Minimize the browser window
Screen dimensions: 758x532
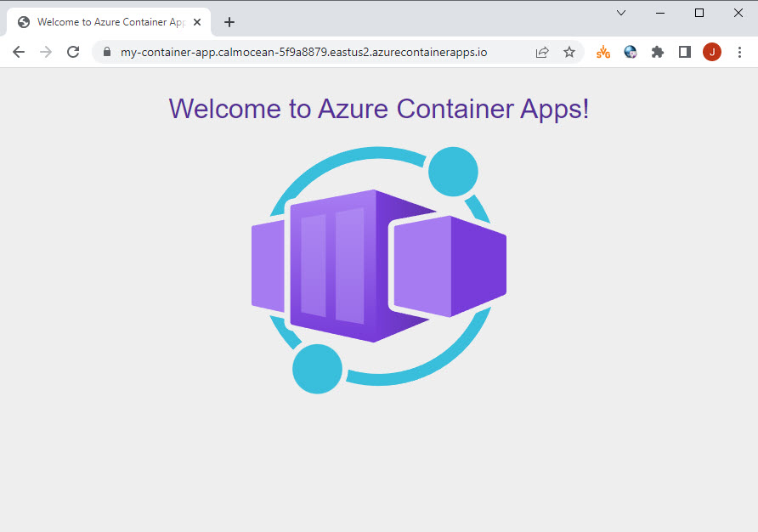660,13
